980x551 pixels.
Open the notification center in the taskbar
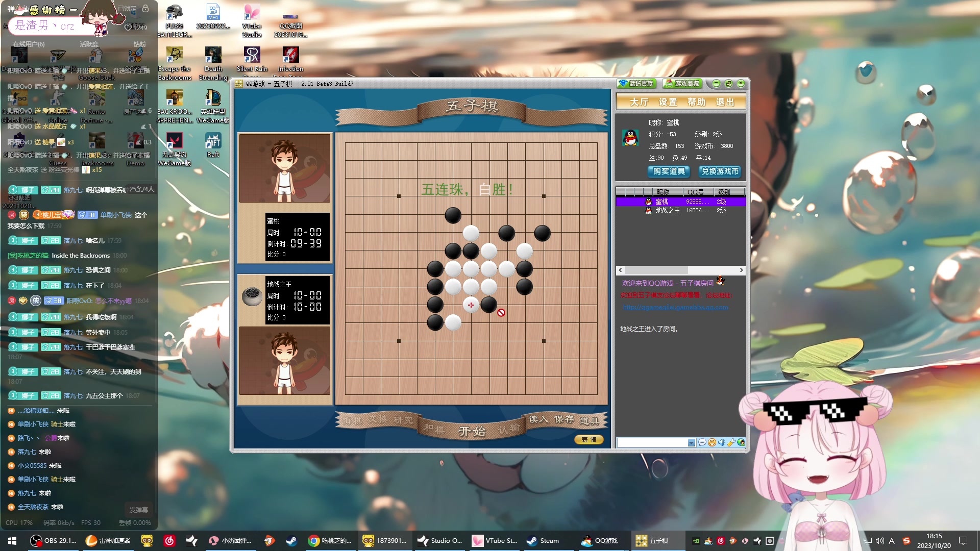963,541
